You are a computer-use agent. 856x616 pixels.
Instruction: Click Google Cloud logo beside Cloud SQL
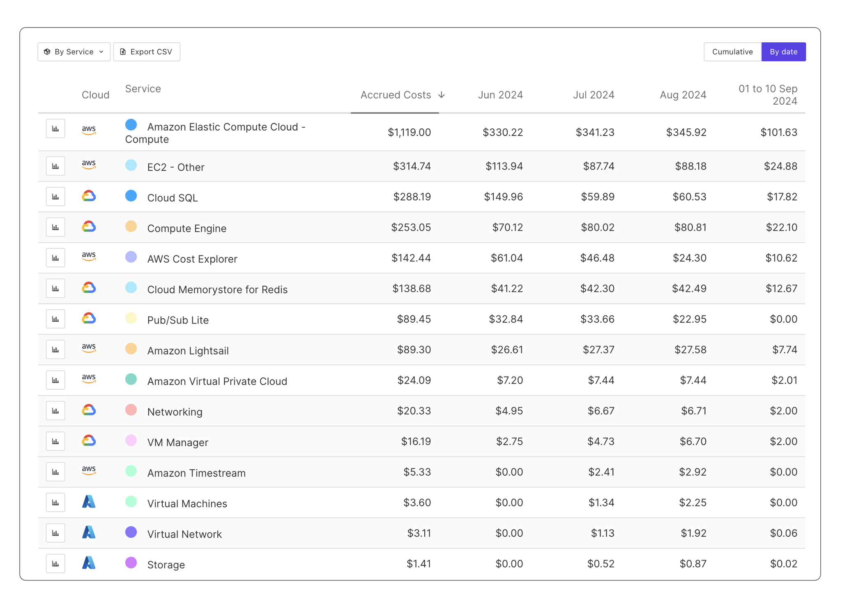pos(89,196)
